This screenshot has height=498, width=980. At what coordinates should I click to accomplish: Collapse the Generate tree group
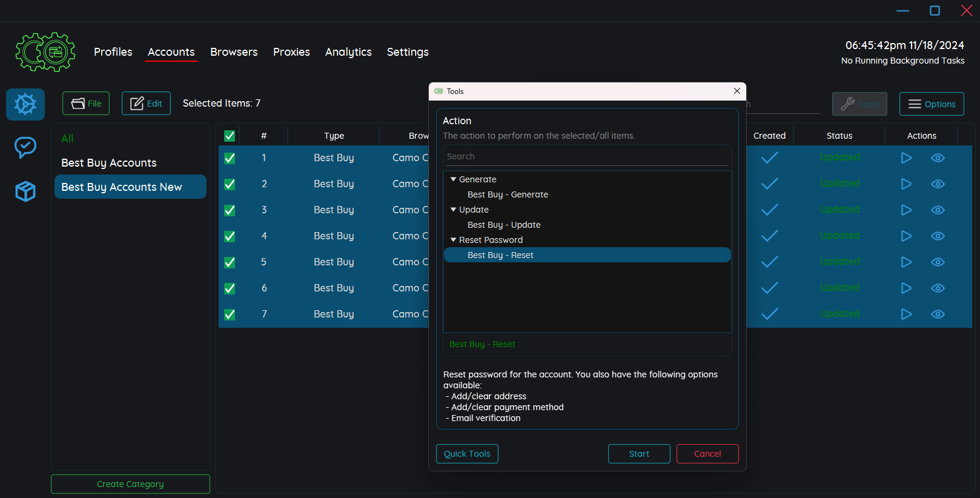[x=453, y=179]
